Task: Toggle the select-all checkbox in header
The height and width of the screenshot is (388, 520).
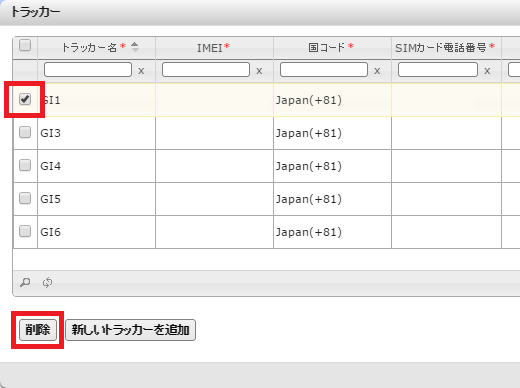Action: click(x=25, y=45)
